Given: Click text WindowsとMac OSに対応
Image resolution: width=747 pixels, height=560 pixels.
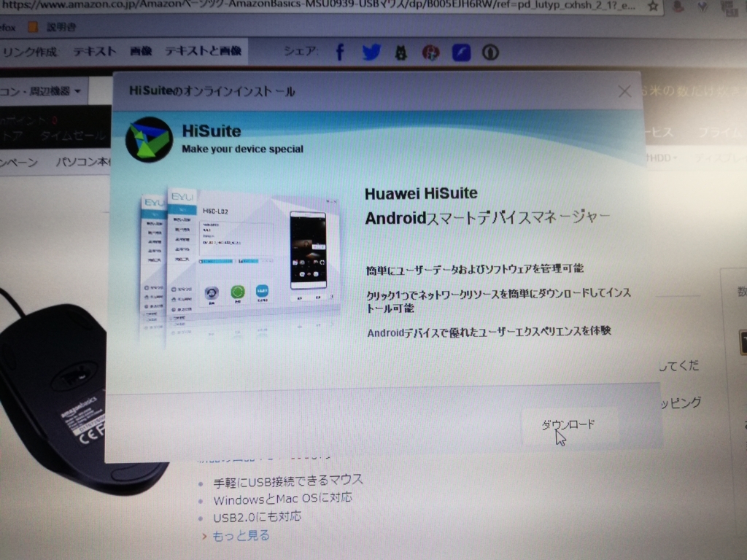Looking at the screenshot, I should click(x=282, y=499).
